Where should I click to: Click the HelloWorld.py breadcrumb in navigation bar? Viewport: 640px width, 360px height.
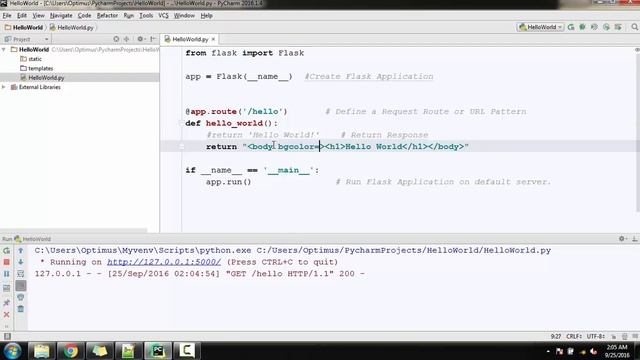[72, 27]
